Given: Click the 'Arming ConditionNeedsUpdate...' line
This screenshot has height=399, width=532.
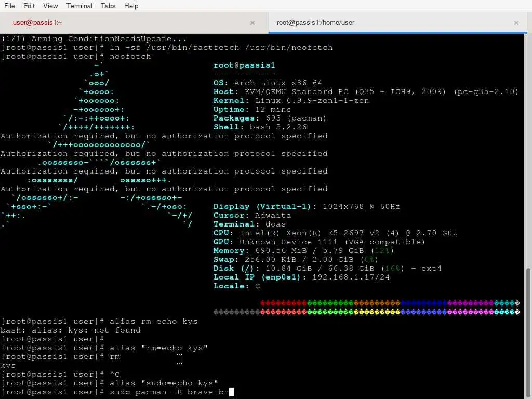Looking at the screenshot, I should 94,38.
